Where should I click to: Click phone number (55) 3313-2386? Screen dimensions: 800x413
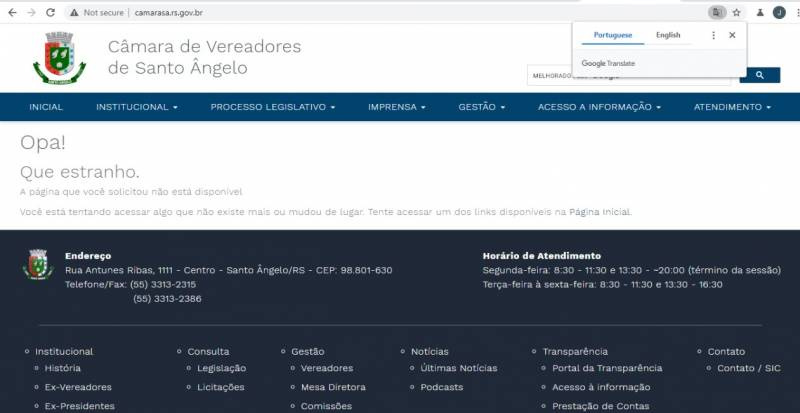coord(167,299)
